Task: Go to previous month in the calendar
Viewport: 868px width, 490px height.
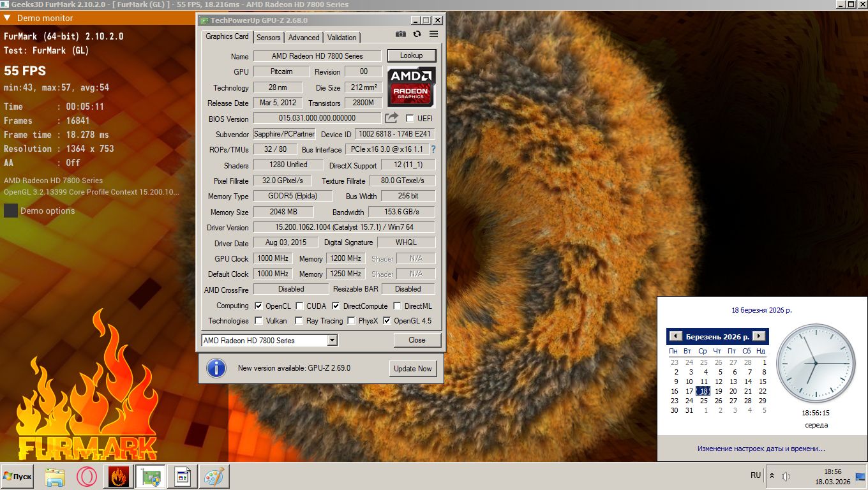Action: pos(675,336)
